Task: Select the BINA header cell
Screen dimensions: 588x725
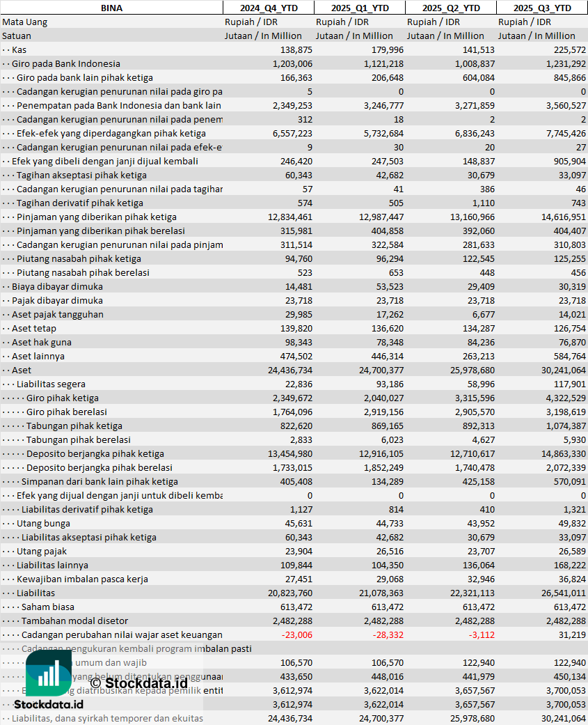Action: point(111,8)
